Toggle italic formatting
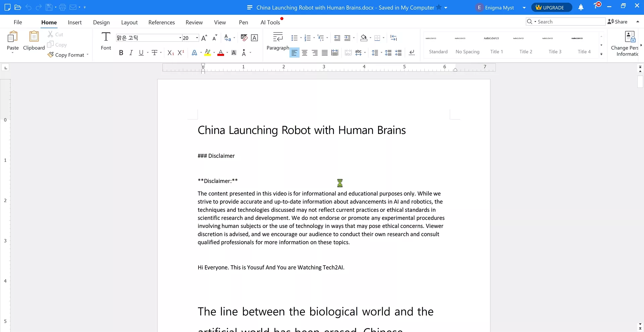Viewport: 644px width, 332px height. click(131, 53)
